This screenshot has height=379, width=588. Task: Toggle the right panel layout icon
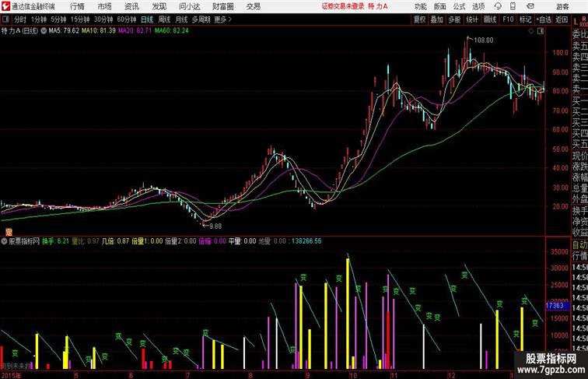click(541, 31)
